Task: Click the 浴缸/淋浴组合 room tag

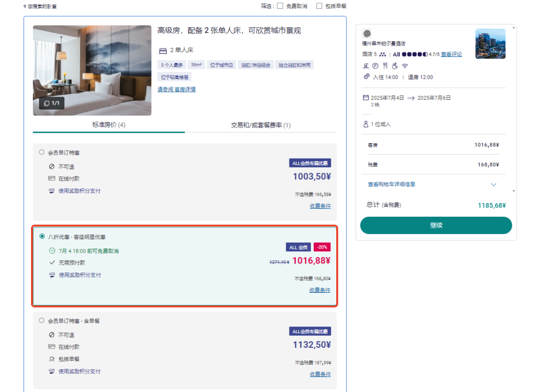Action: [256, 65]
